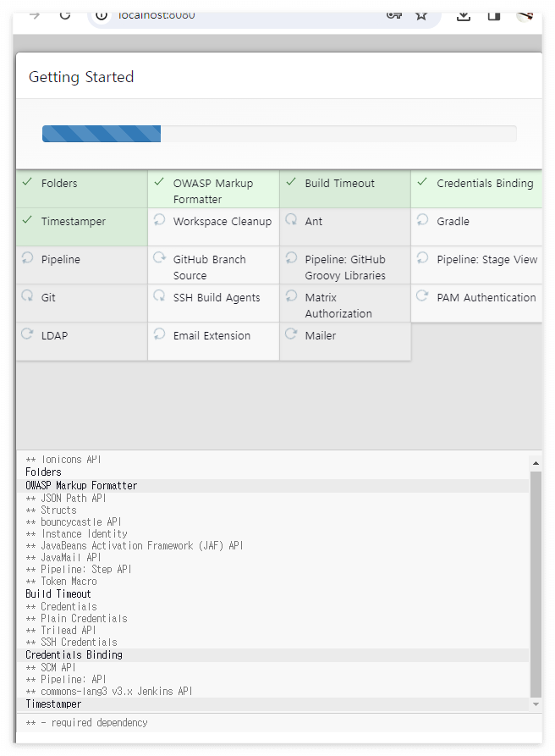Click the checkmark next to Folders
Screen dimensions: 555x756
(x=27, y=182)
